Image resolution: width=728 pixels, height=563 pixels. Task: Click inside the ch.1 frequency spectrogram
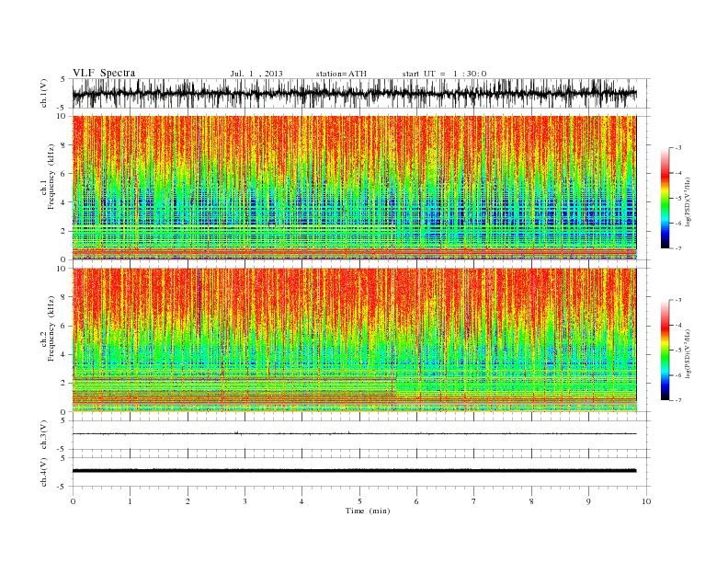[354, 188]
